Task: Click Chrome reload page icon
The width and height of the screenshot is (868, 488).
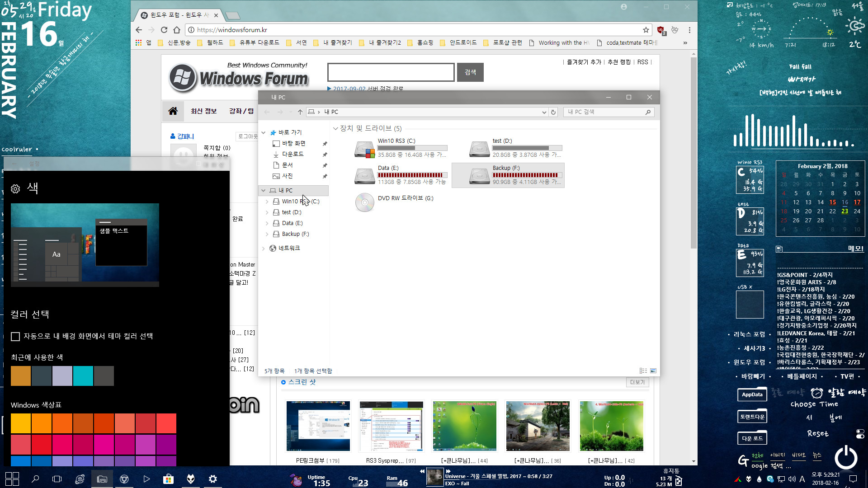Action: tap(164, 30)
